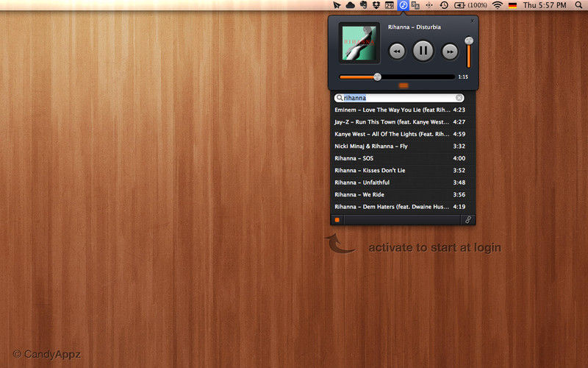Screen dimensions: 588x368
Task: Skip to the next track
Action: point(450,52)
